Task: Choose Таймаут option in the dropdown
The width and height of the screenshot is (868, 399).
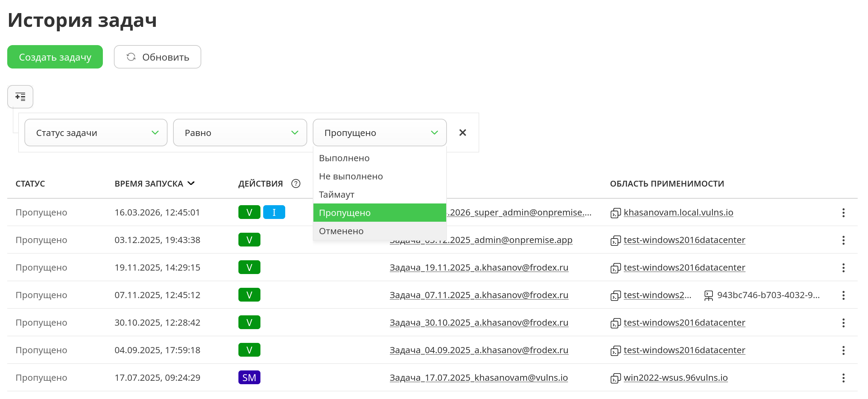Action: (336, 195)
